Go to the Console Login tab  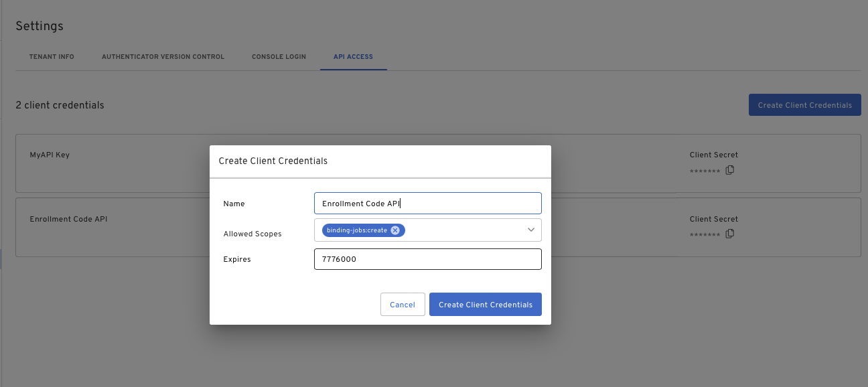(279, 57)
